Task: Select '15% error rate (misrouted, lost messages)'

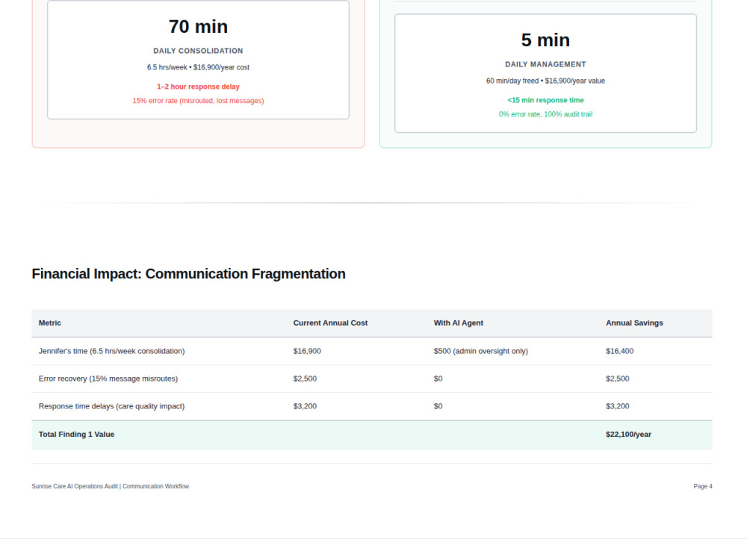Action: click(x=198, y=101)
